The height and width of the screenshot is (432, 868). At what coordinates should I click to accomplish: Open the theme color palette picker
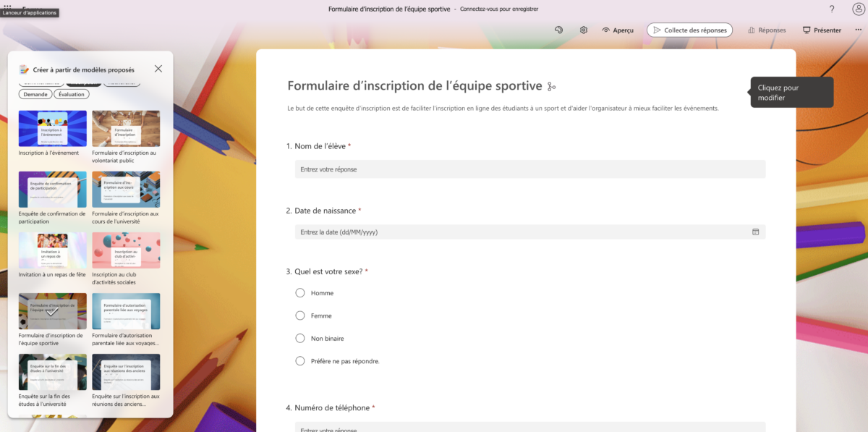point(558,30)
